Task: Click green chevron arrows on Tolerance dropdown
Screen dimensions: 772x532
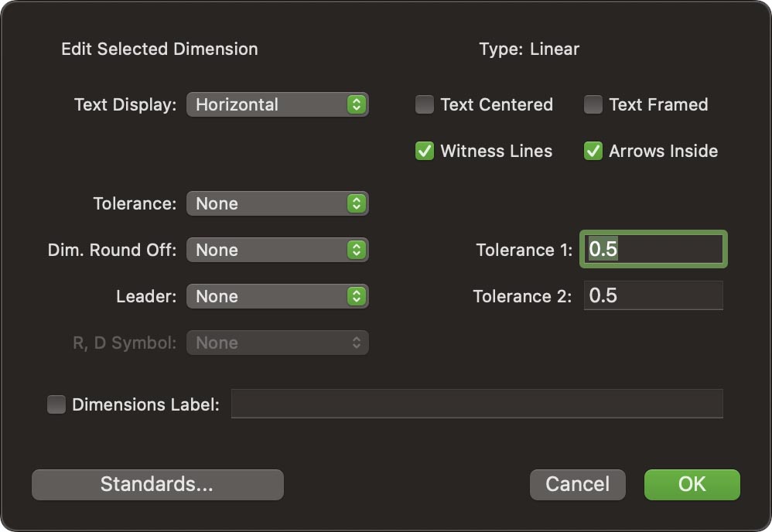Action: point(356,203)
